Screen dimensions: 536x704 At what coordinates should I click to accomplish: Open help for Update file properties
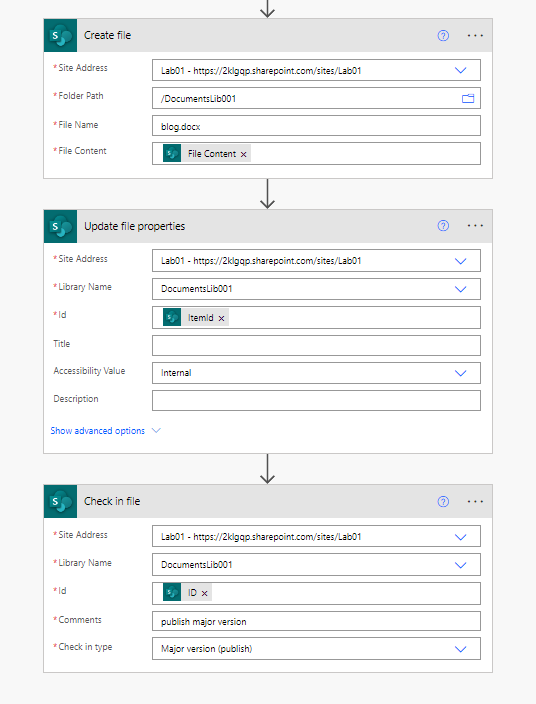tap(443, 226)
